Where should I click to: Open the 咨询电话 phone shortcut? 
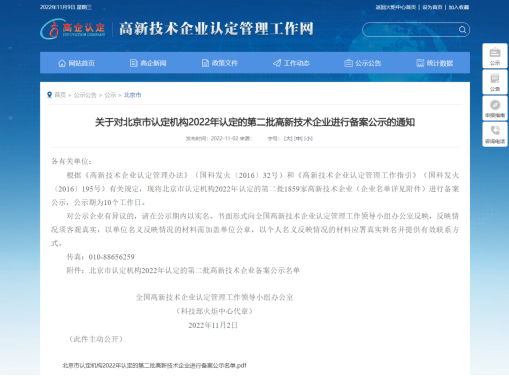(x=495, y=134)
